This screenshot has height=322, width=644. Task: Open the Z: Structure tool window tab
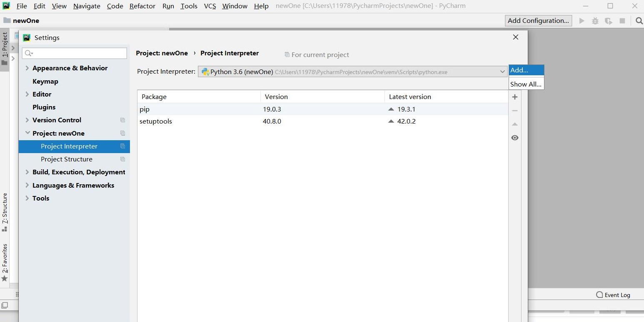point(5,212)
